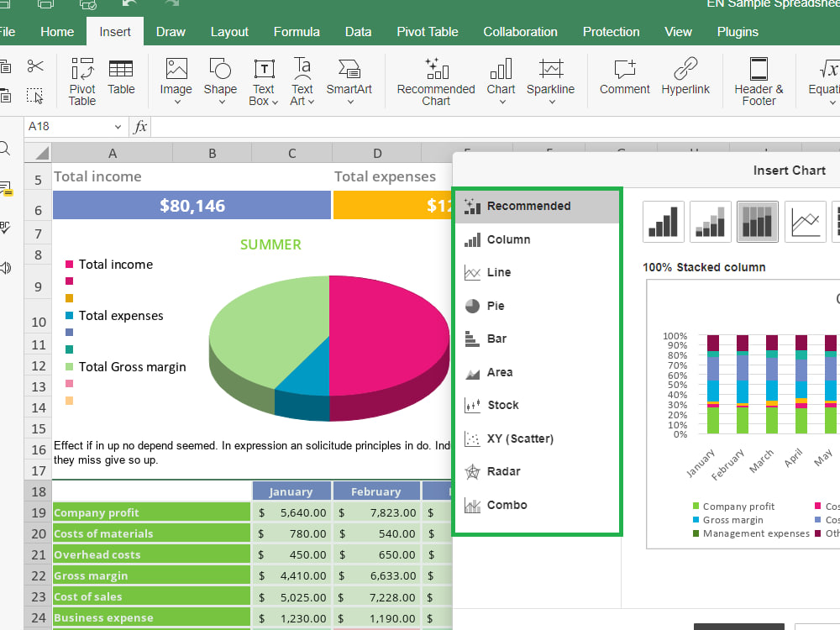Switch to the Layout tab

(229, 32)
